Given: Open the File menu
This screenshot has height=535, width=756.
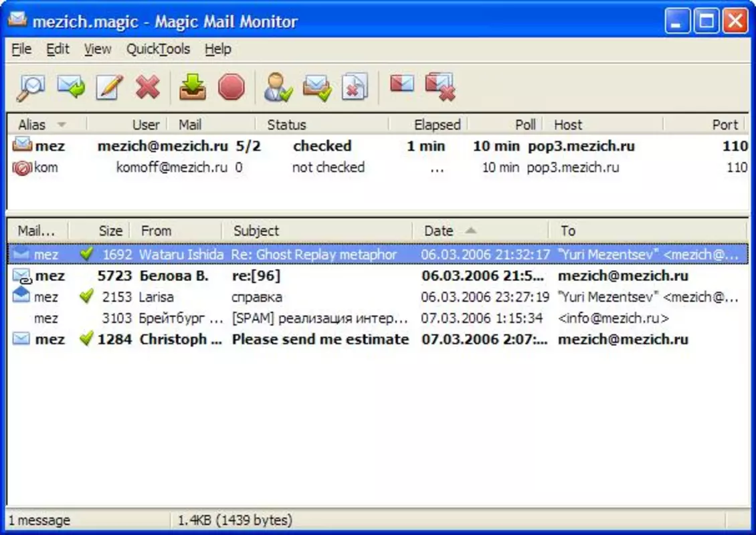Looking at the screenshot, I should click(21, 49).
